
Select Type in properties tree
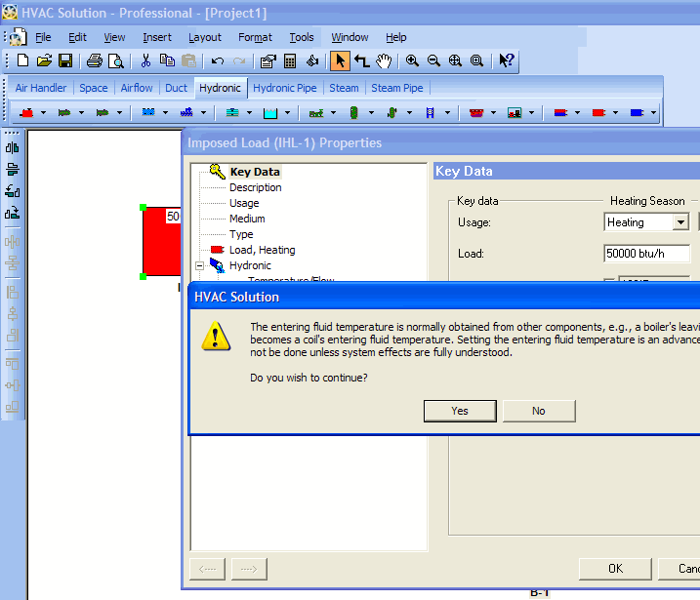tap(241, 234)
